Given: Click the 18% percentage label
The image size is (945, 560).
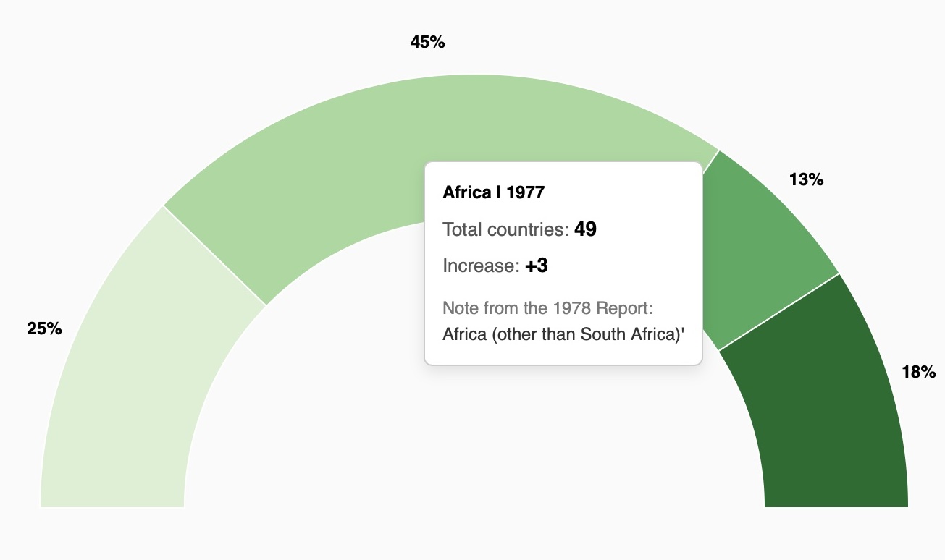Looking at the screenshot, I should point(918,373).
